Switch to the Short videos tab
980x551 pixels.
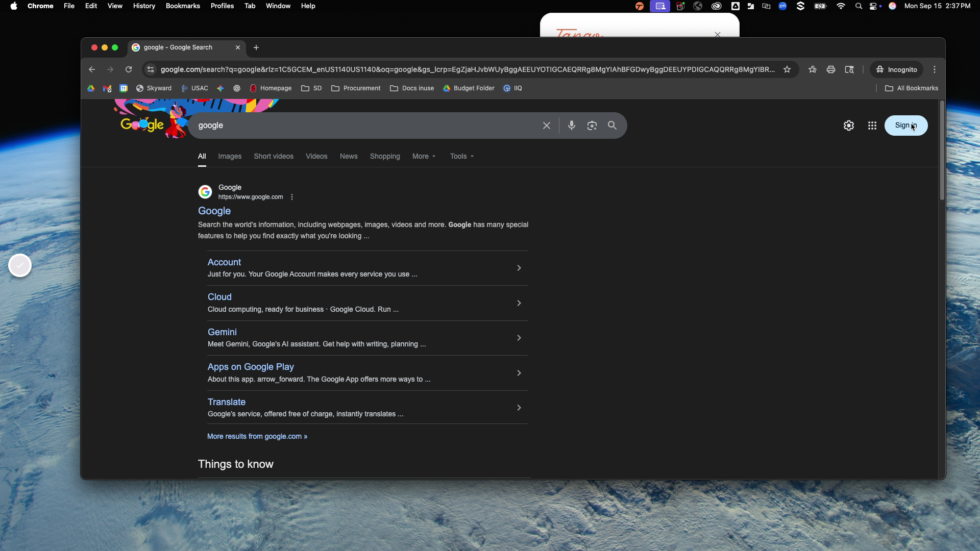274,156
